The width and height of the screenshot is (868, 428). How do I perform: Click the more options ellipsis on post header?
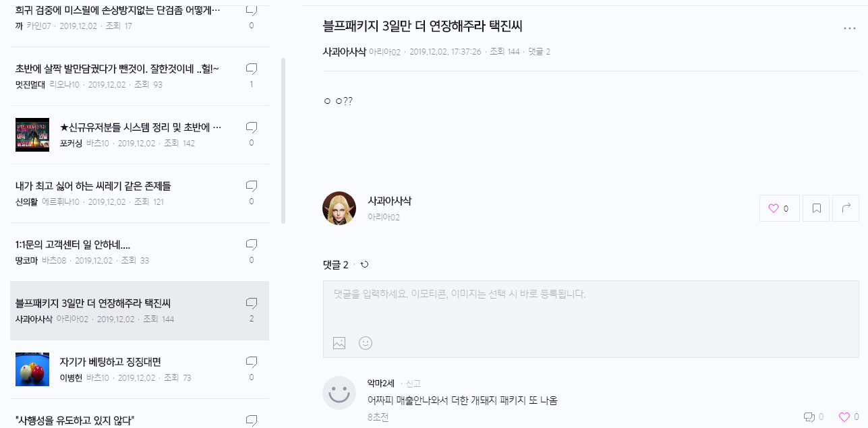point(849,28)
